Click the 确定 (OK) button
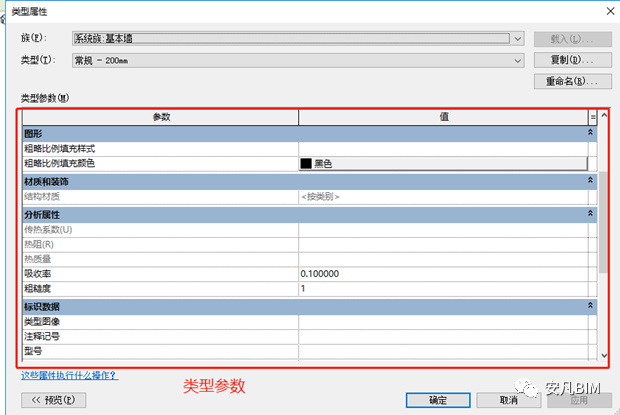Screen dimensions: 620x415 (437, 399)
